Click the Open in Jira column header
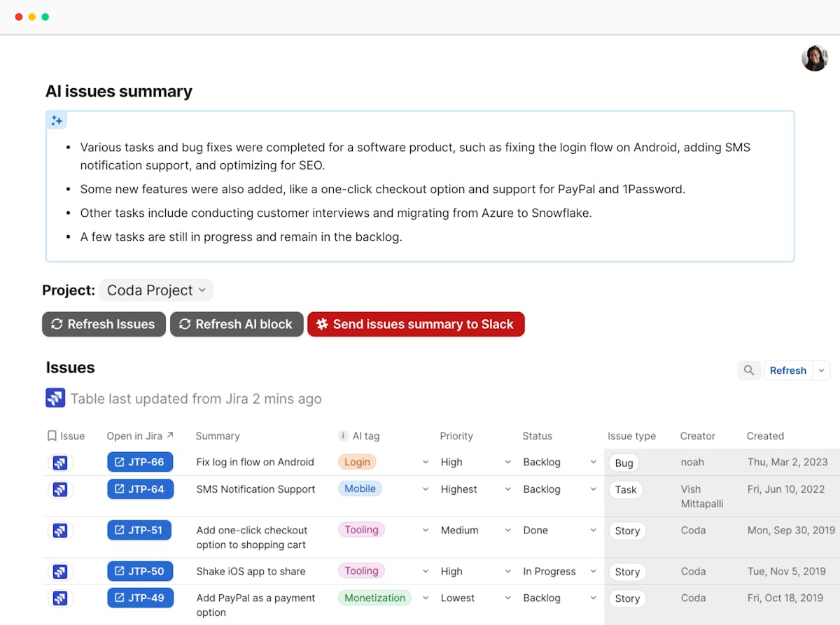Viewport: 840px width, 625px height. click(140, 435)
